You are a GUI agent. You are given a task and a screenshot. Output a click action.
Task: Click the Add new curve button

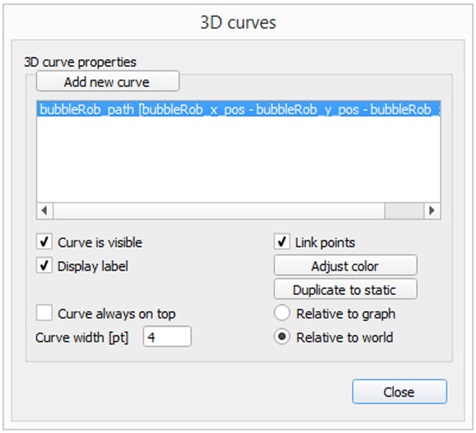click(x=108, y=81)
